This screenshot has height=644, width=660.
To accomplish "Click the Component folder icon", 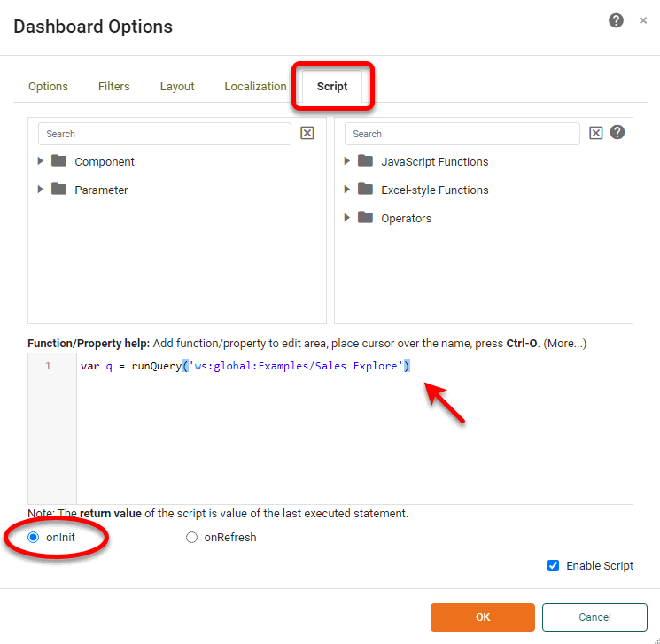I will (x=59, y=161).
